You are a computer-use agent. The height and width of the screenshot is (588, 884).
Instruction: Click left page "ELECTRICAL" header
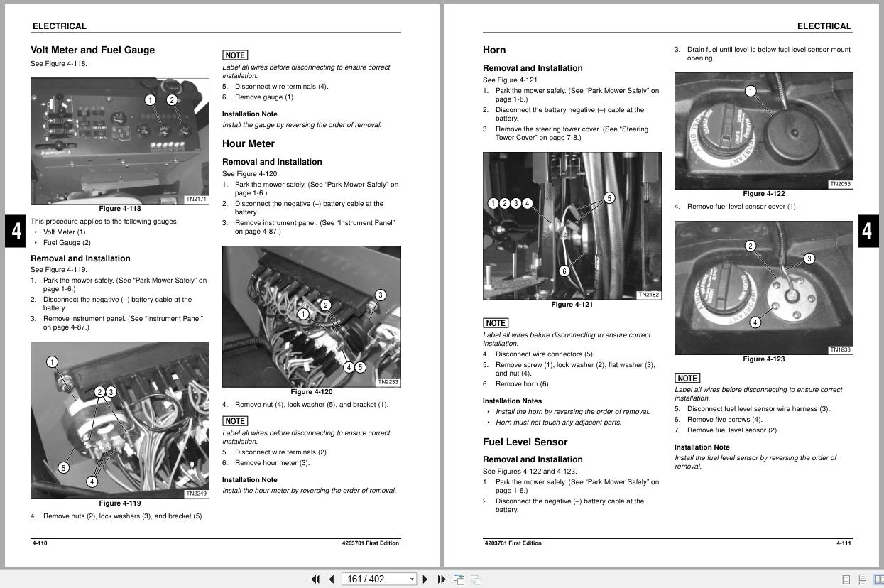coord(60,26)
